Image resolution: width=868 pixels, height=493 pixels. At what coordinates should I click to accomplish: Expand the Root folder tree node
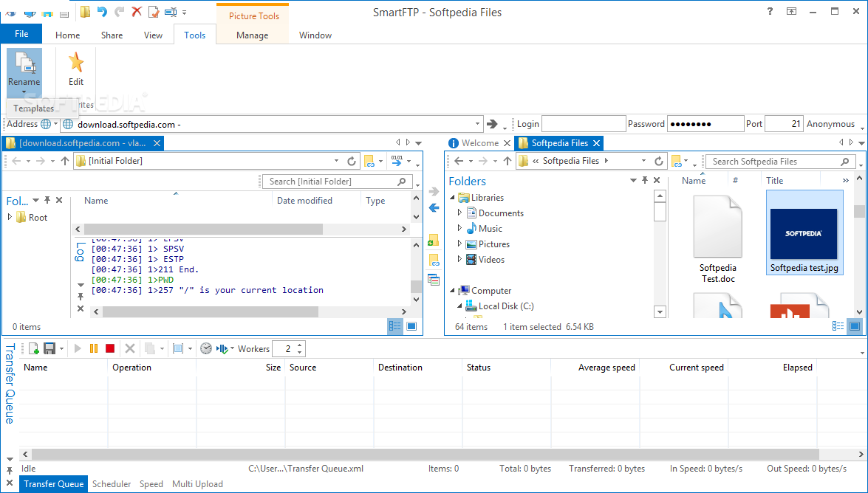pos(10,217)
